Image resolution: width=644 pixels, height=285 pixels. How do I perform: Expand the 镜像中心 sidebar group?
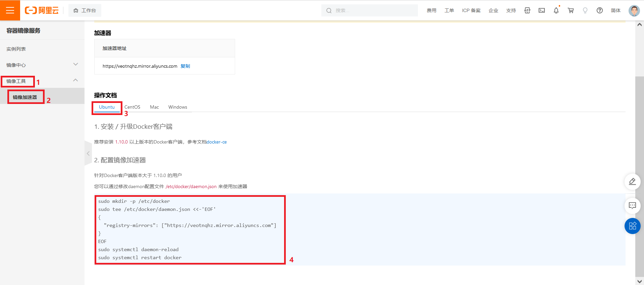click(x=42, y=65)
